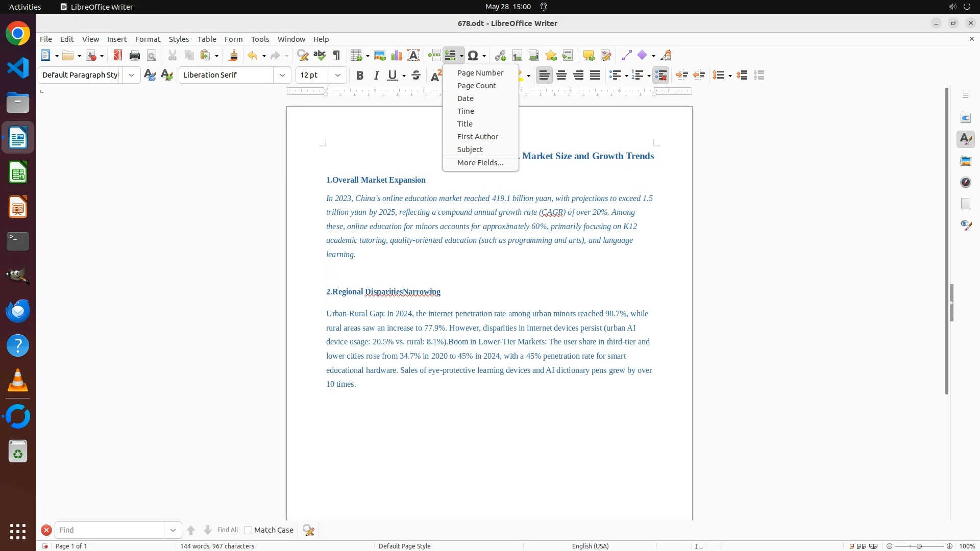Click the zoom slider in status bar
This screenshot has width=980, height=551.
click(919, 546)
